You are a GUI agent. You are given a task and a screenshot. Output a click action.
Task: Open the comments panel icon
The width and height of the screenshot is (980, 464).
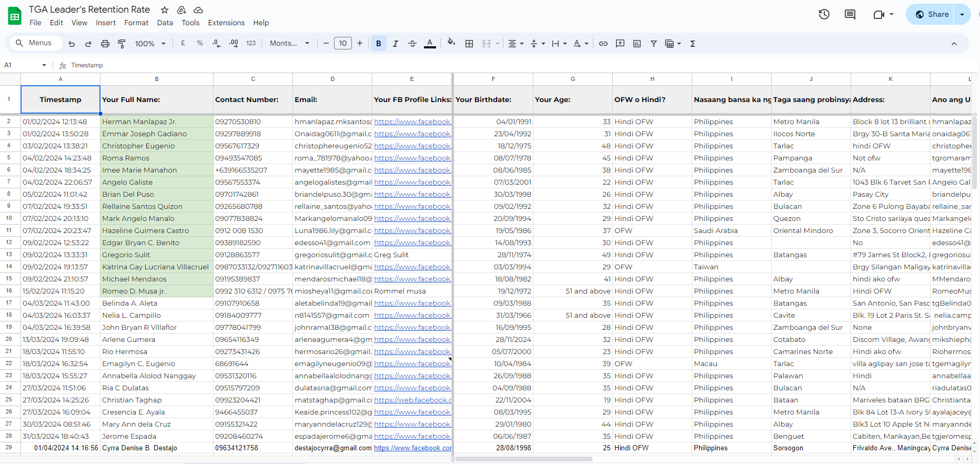850,14
